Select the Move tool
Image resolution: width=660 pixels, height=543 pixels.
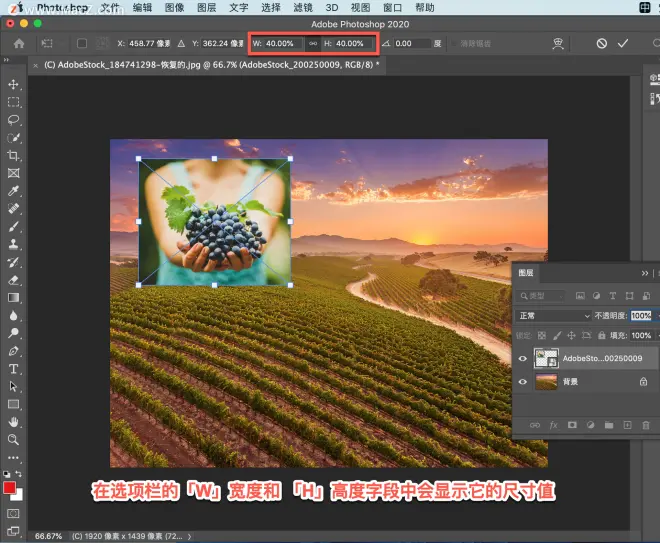(13, 84)
